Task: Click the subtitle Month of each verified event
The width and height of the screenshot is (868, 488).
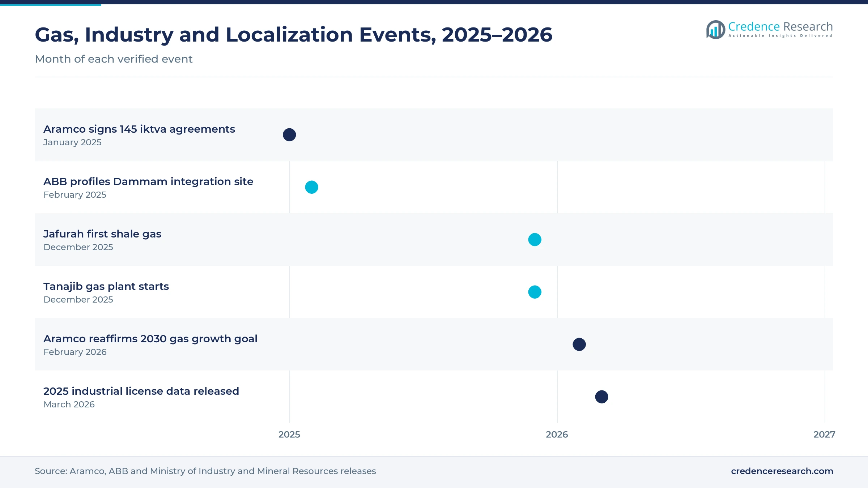Action: tap(114, 59)
